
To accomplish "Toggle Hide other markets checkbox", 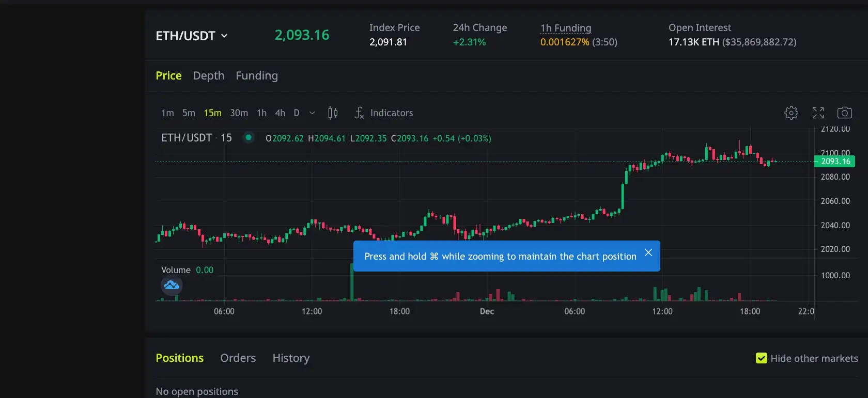I will coord(761,358).
